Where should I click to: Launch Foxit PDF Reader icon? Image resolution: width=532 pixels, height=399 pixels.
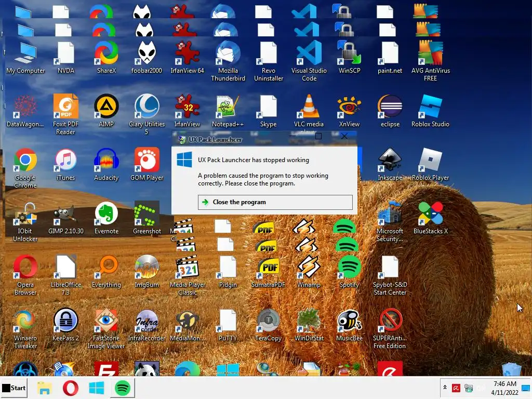(x=66, y=115)
